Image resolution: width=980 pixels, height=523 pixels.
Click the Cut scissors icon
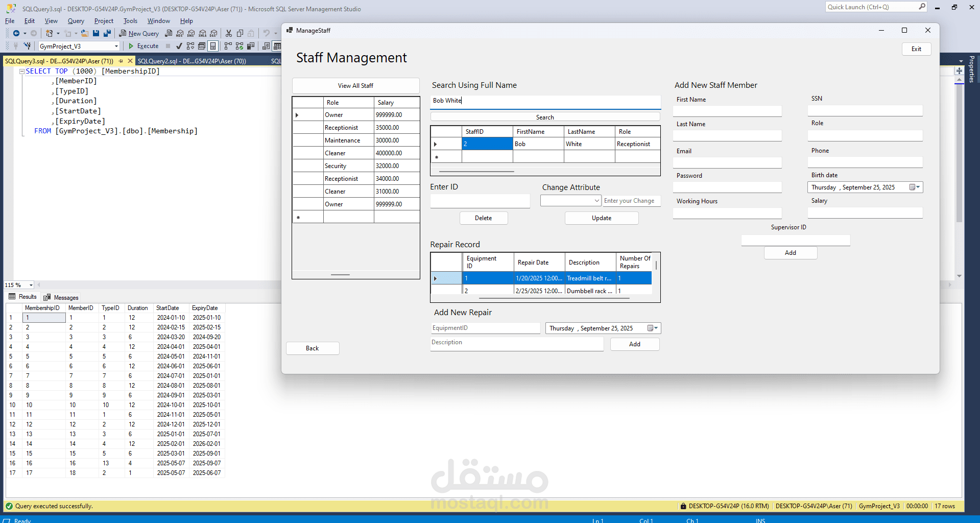229,33
